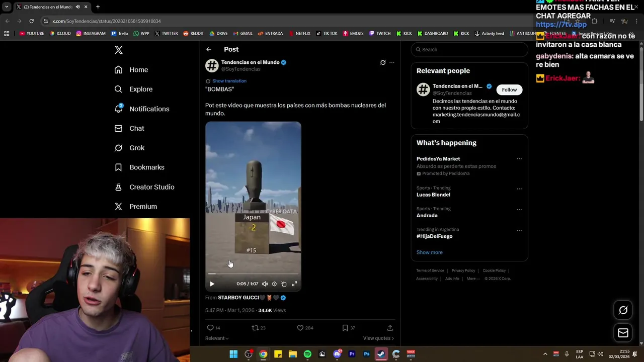
Task: Go back with the Post back arrow
Action: [x=209, y=49]
